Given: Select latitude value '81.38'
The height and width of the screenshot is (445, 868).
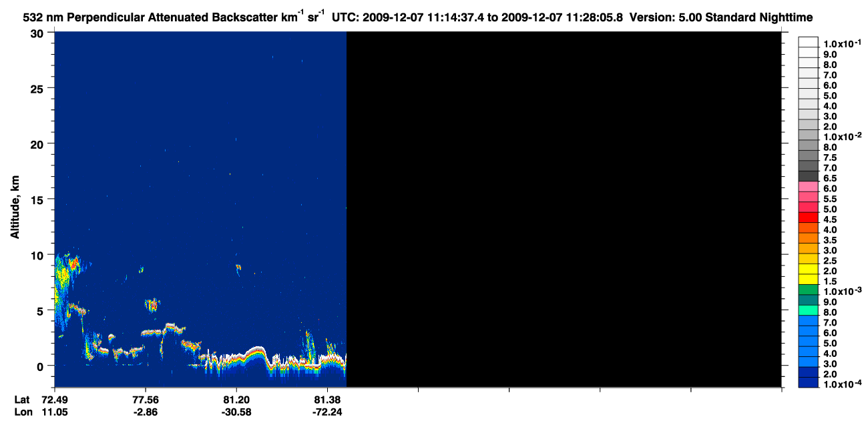Looking at the screenshot, I should pyautogui.click(x=327, y=399).
